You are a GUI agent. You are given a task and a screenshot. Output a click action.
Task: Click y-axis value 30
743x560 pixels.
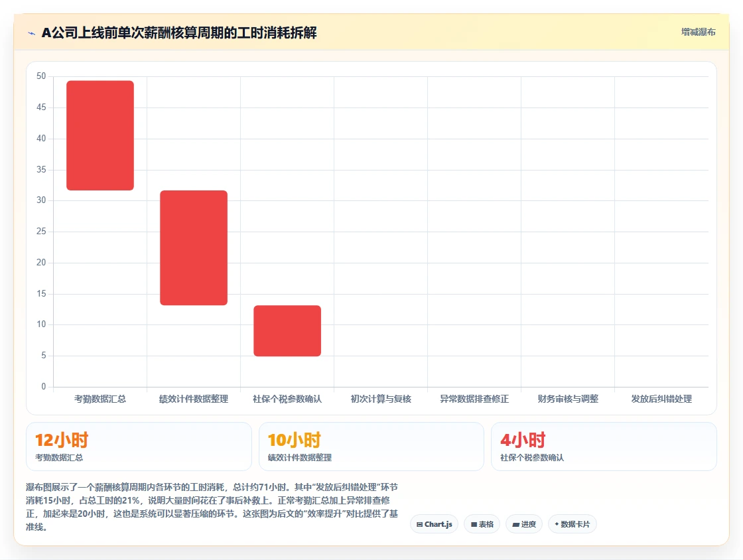tap(41, 200)
